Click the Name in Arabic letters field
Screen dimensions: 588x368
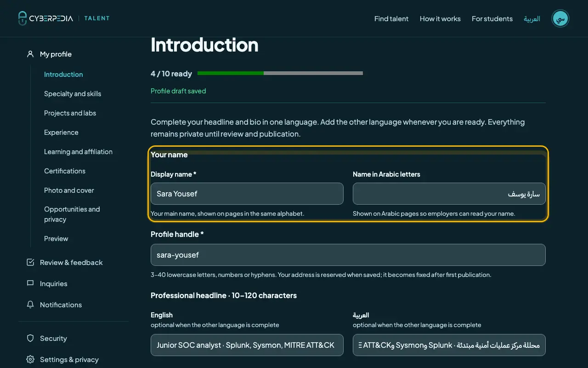(449, 194)
